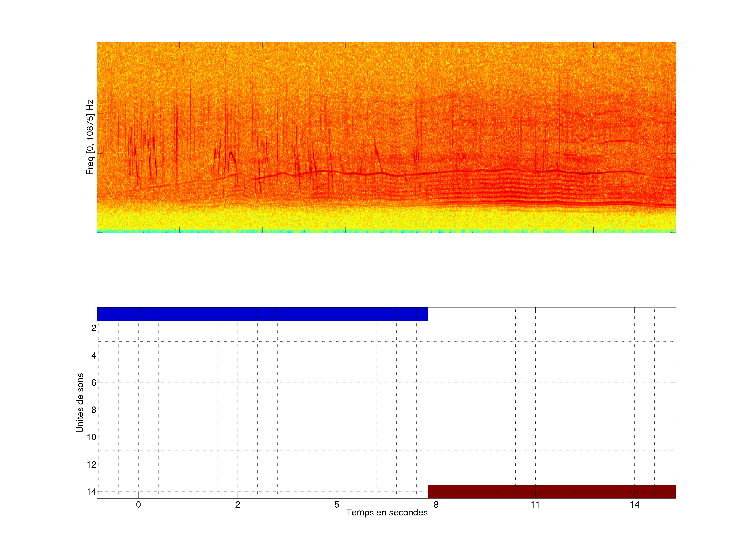Click y-axis tick label 2
The width and height of the screenshot is (747, 560).
pyautogui.click(x=94, y=328)
